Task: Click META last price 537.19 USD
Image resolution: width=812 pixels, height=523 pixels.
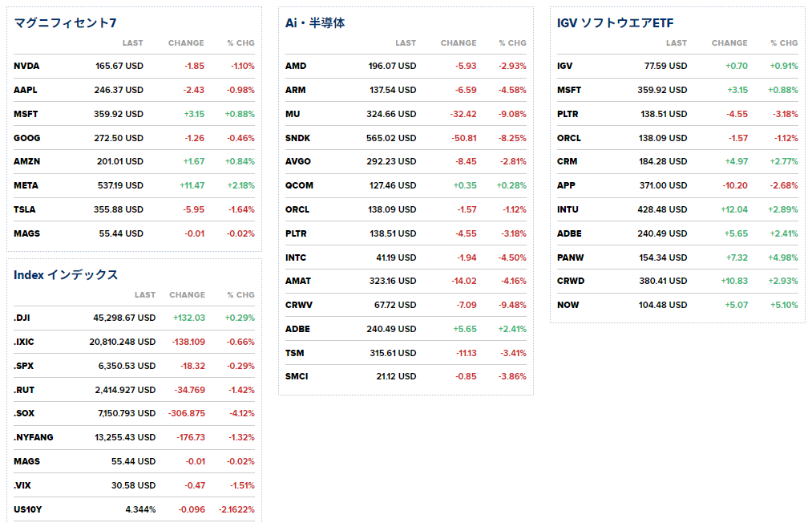Action: click(x=121, y=185)
